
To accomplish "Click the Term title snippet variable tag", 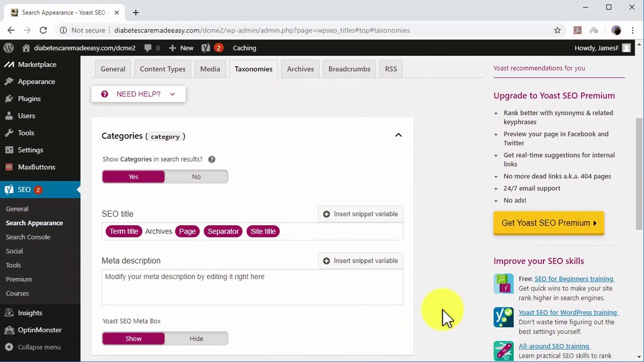I will pyautogui.click(x=124, y=231).
